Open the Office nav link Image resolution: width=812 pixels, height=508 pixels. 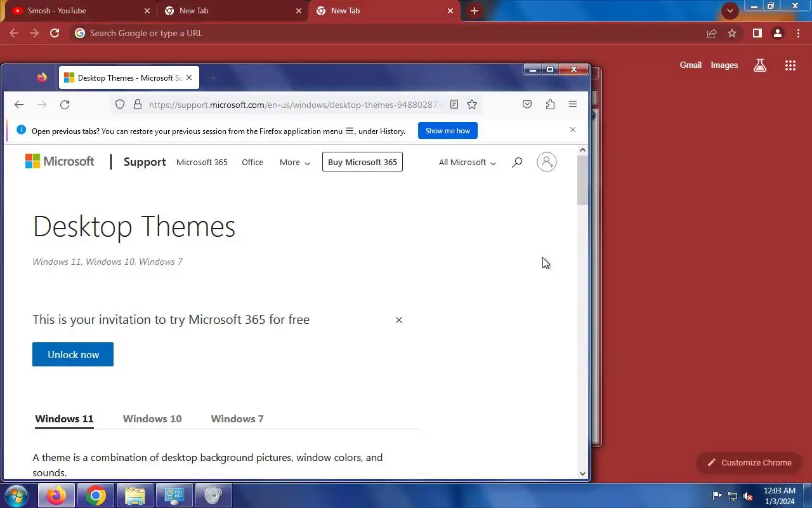click(x=252, y=163)
